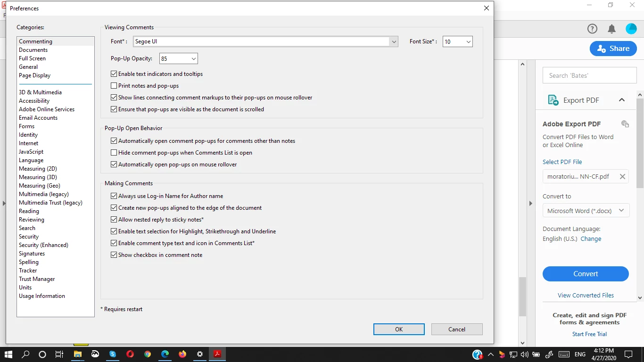Screen dimensions: 644x362
Task: Open the Help icon in Acrobat toolbar
Action: point(592,29)
